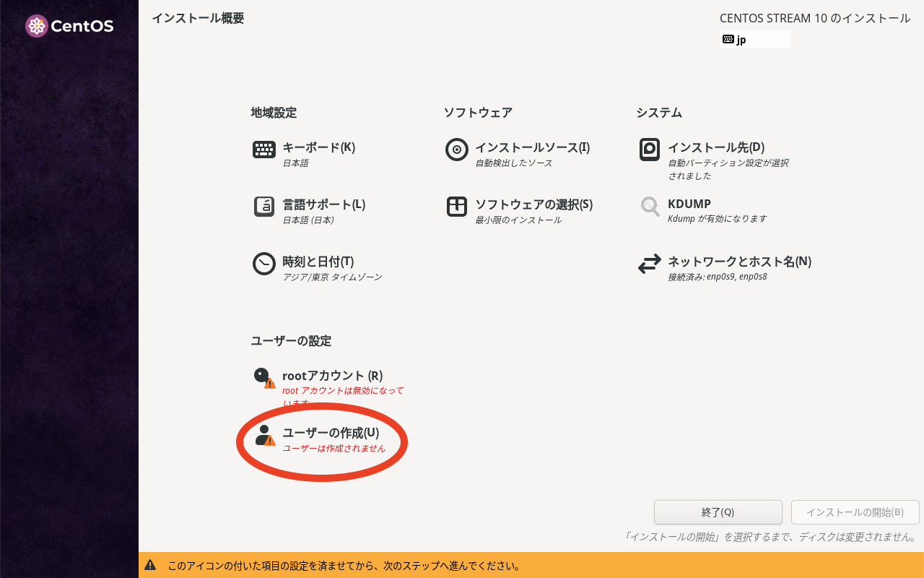Click the clock icon for 時刻と日付
924x578 pixels.
click(x=264, y=264)
